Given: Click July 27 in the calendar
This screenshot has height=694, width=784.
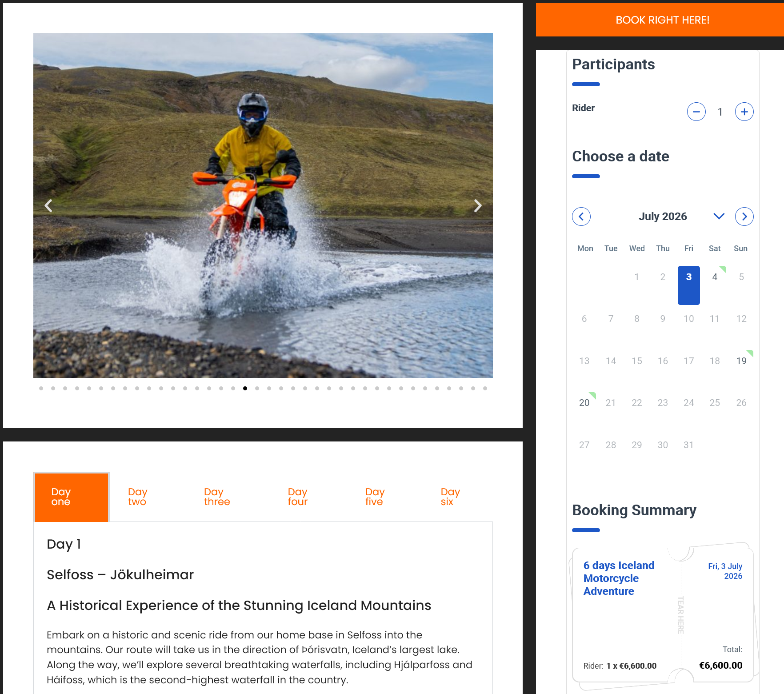Looking at the screenshot, I should [x=584, y=445].
